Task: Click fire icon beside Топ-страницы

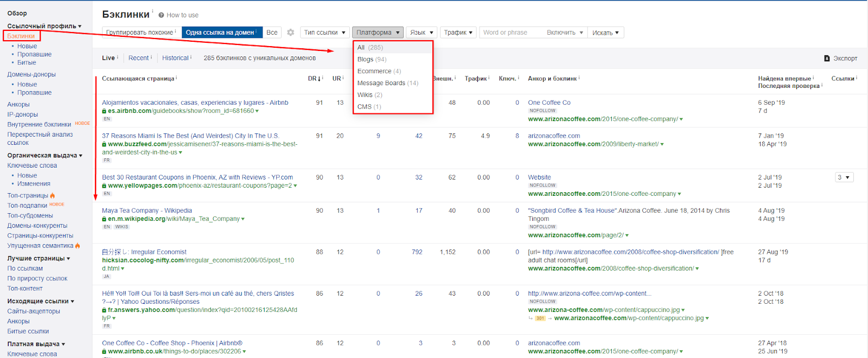Action: (53, 195)
